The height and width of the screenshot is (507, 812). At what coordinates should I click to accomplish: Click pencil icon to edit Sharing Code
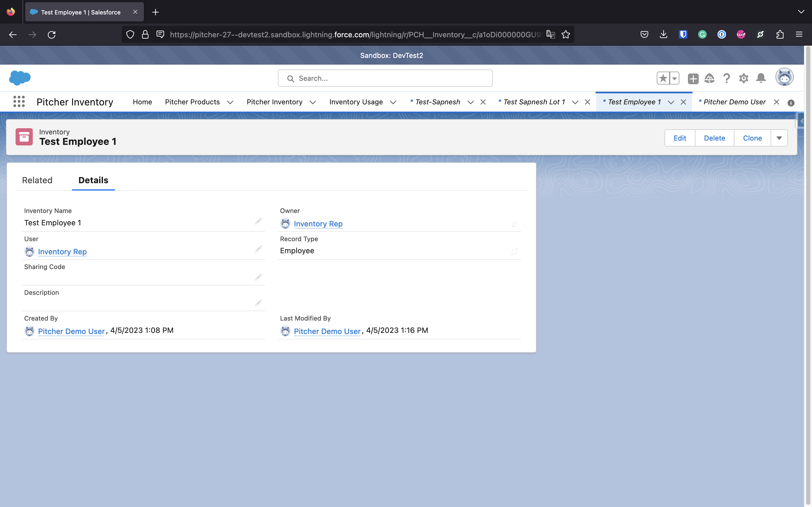click(258, 277)
